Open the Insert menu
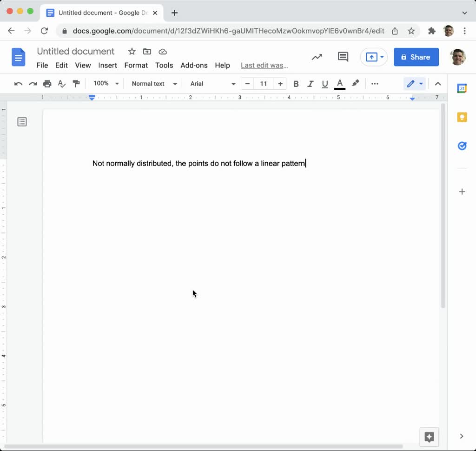The image size is (476, 451). tap(107, 65)
